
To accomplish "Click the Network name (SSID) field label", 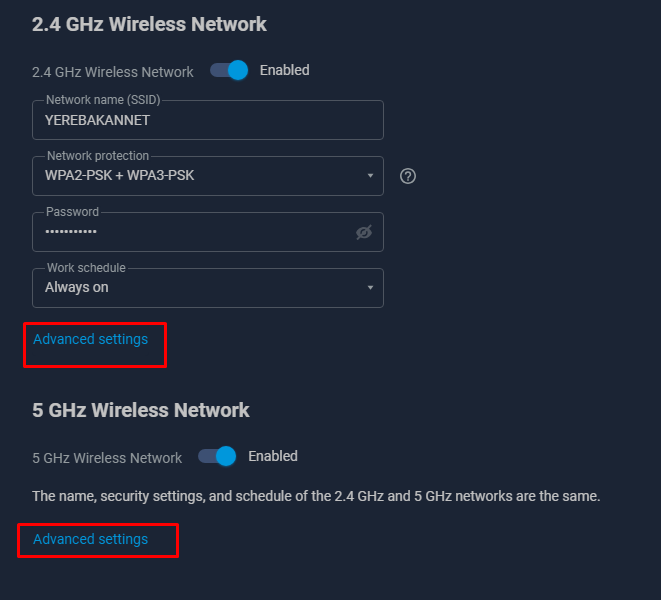I will 103,100.
